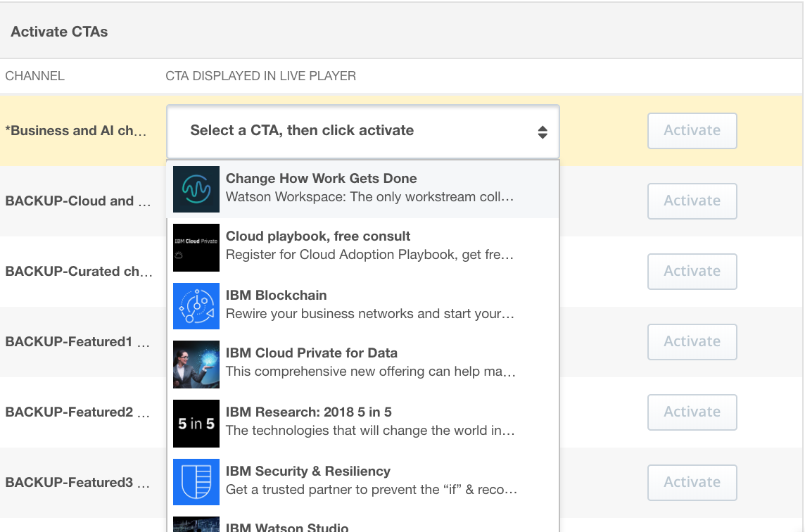Click Activate for BACKUP-Featured2 row
This screenshot has width=805, height=532.
tap(692, 412)
